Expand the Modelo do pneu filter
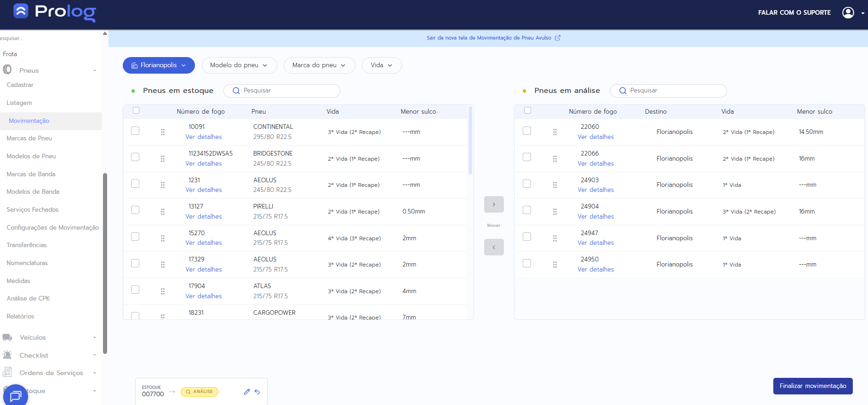868x405 pixels. [239, 65]
